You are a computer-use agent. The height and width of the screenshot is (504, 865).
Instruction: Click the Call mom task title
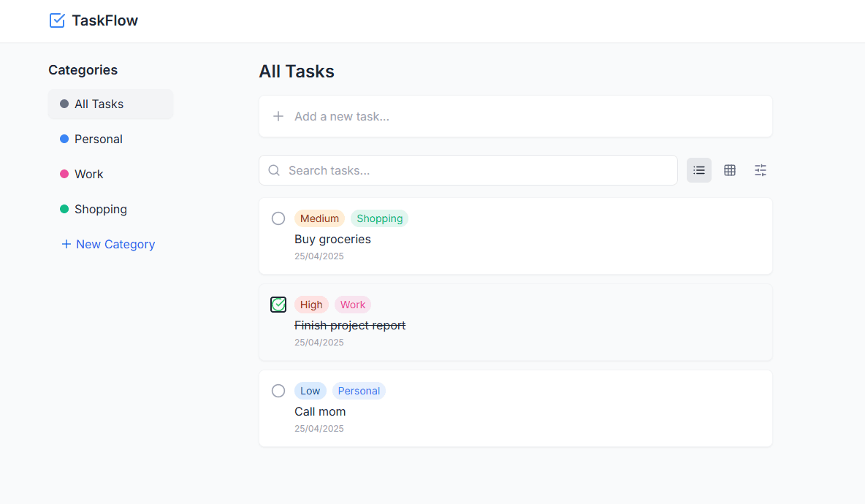(320, 411)
